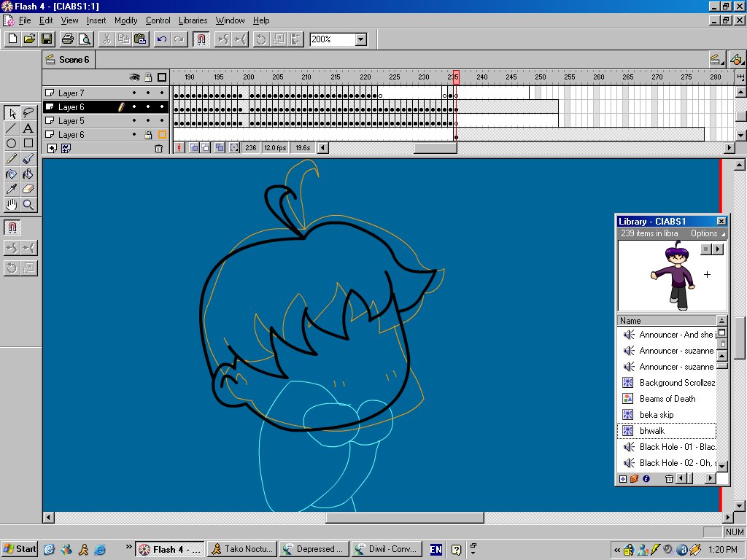Unlock the bottom Layer 6 padlock
This screenshot has width=747, height=560.
(148, 135)
